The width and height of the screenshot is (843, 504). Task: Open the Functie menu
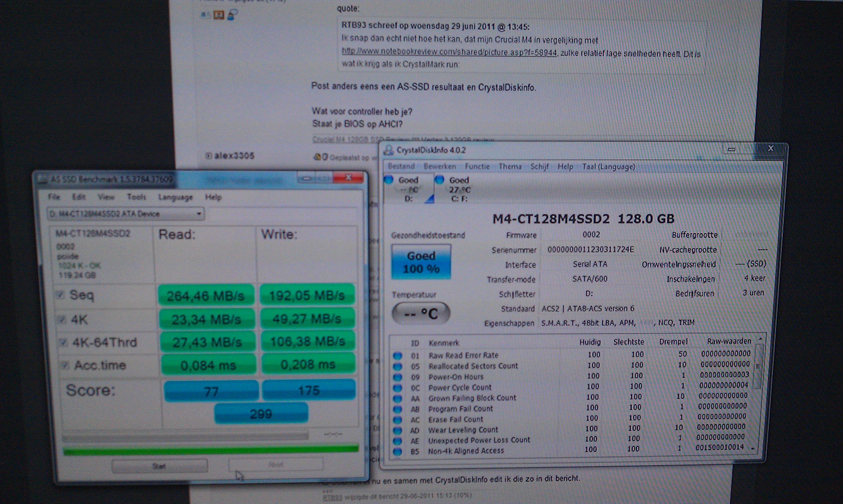(477, 167)
